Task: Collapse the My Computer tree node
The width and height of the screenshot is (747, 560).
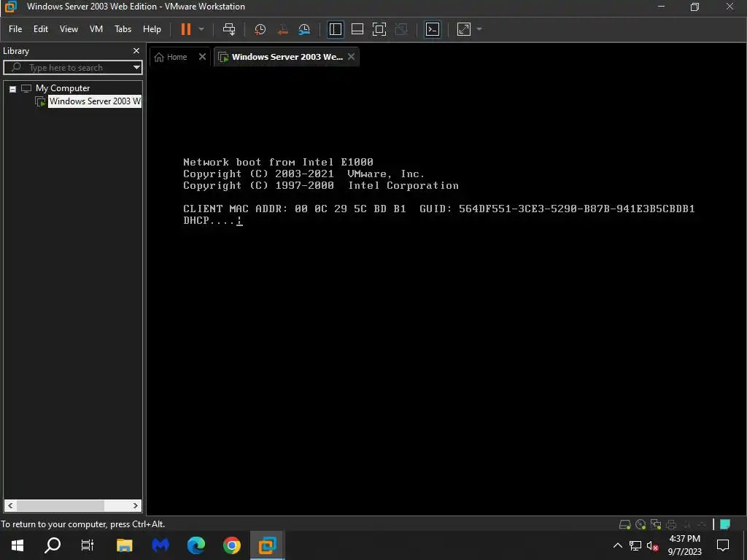Action: [13, 89]
